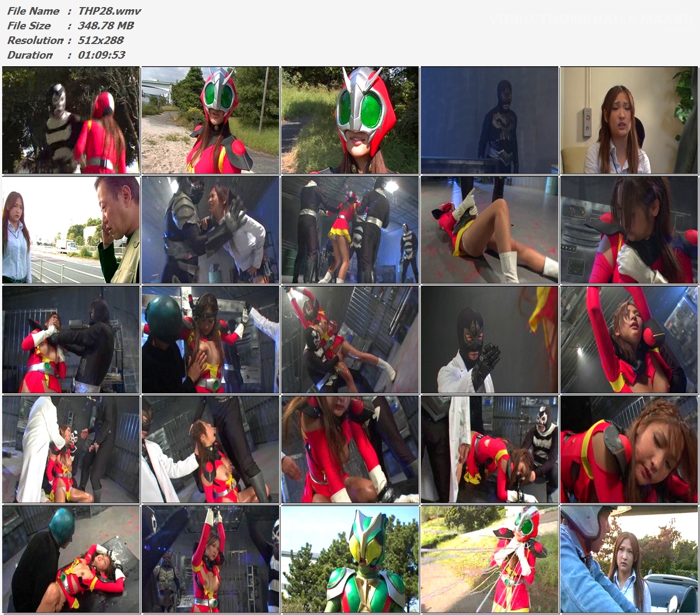The height and width of the screenshot is (615, 700).
Task: Click the "Resolution" label
Action: (35, 40)
